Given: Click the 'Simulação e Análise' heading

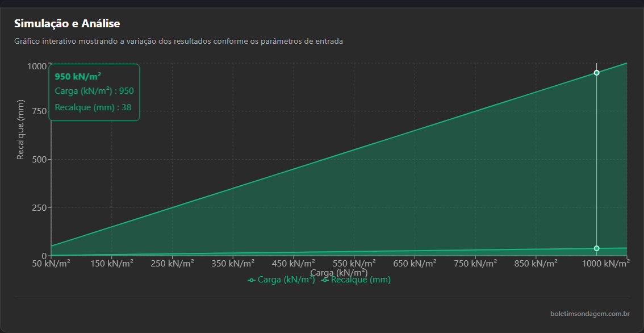Looking at the screenshot, I should click(67, 23).
